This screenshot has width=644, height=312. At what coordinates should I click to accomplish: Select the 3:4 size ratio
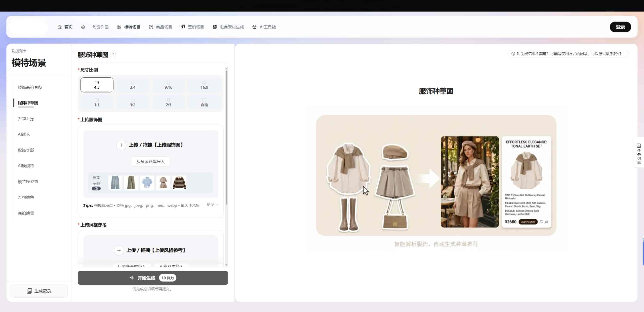133,85
